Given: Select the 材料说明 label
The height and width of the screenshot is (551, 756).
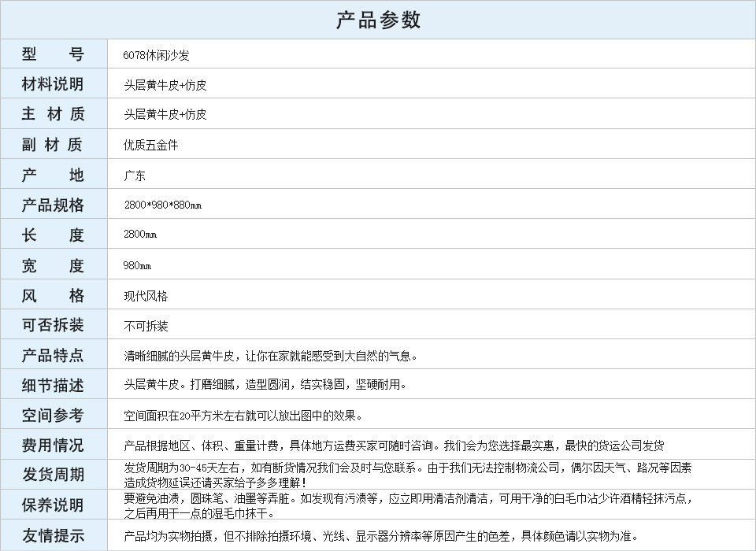Looking at the screenshot, I should tap(53, 84).
